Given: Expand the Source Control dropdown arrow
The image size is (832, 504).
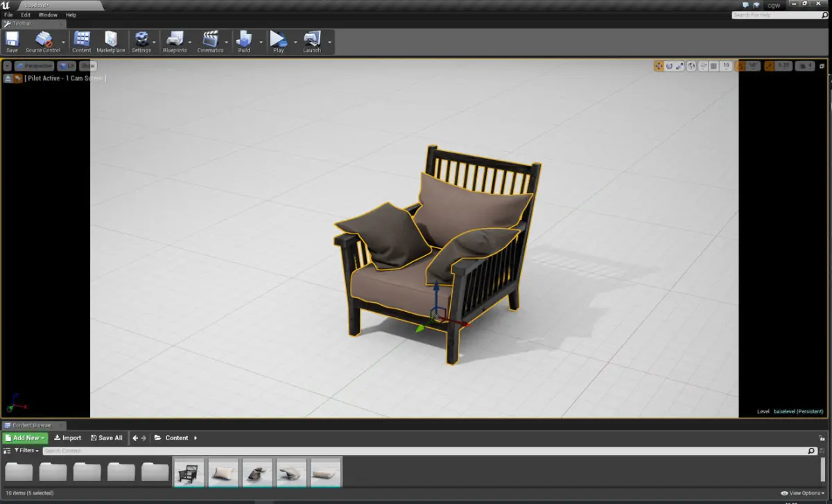Looking at the screenshot, I should [x=64, y=42].
